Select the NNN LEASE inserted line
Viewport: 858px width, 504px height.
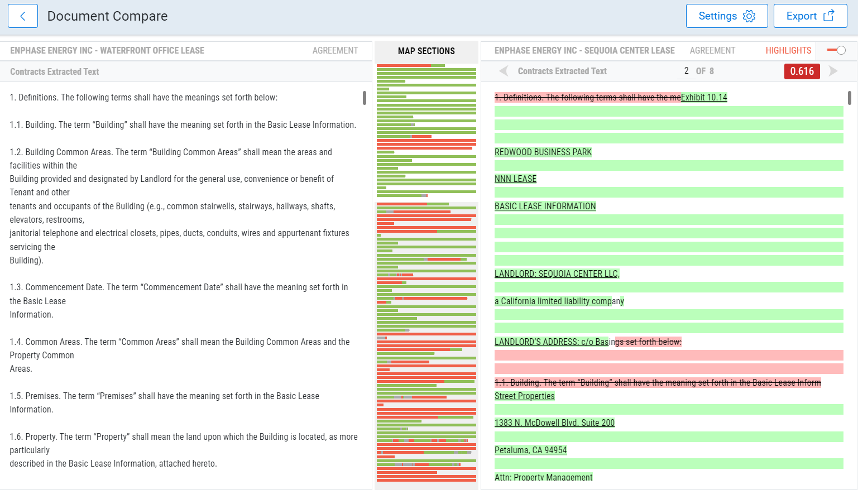[515, 179]
